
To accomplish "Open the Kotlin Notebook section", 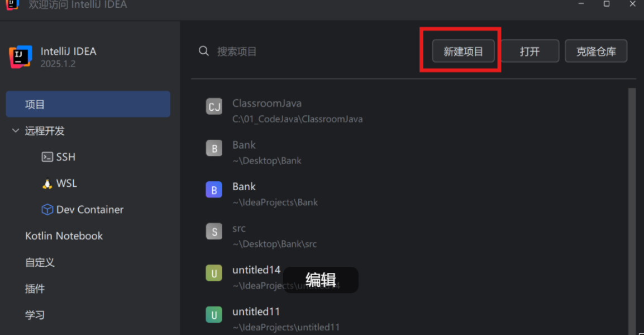I will [x=64, y=236].
